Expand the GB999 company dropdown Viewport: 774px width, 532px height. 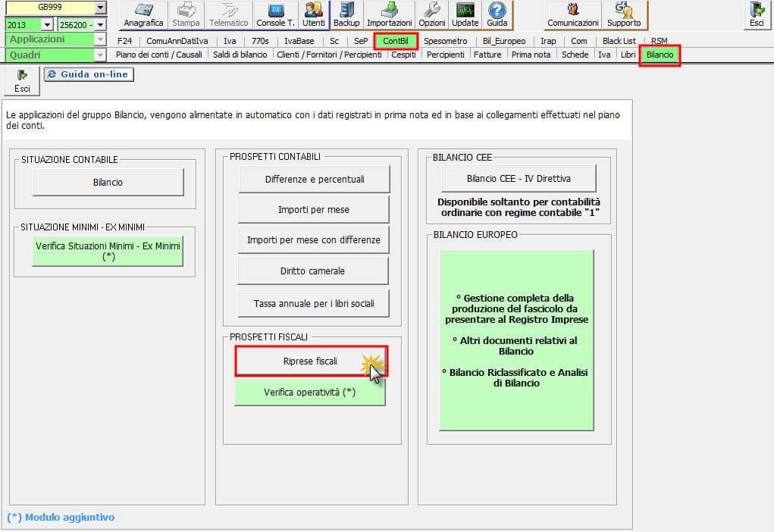pos(101,8)
